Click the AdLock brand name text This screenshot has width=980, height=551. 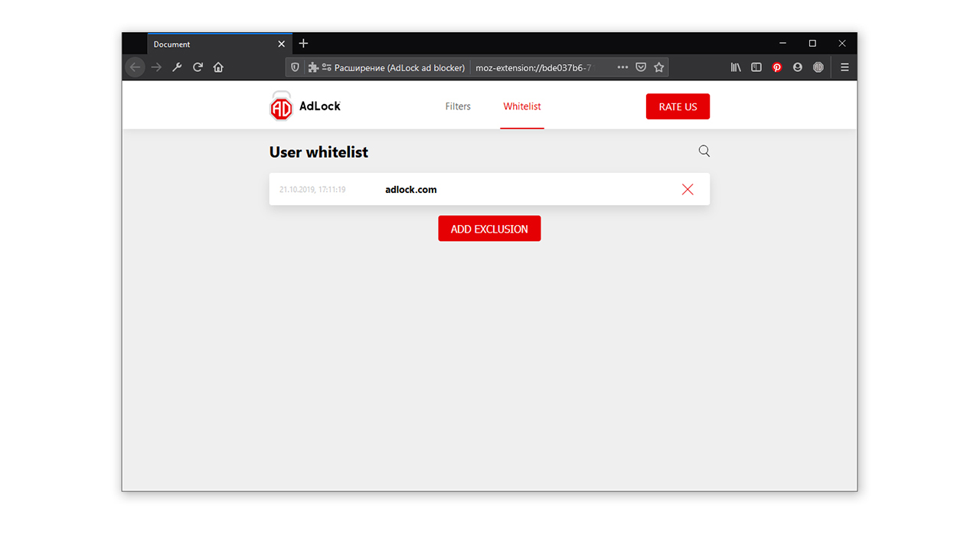pos(320,106)
